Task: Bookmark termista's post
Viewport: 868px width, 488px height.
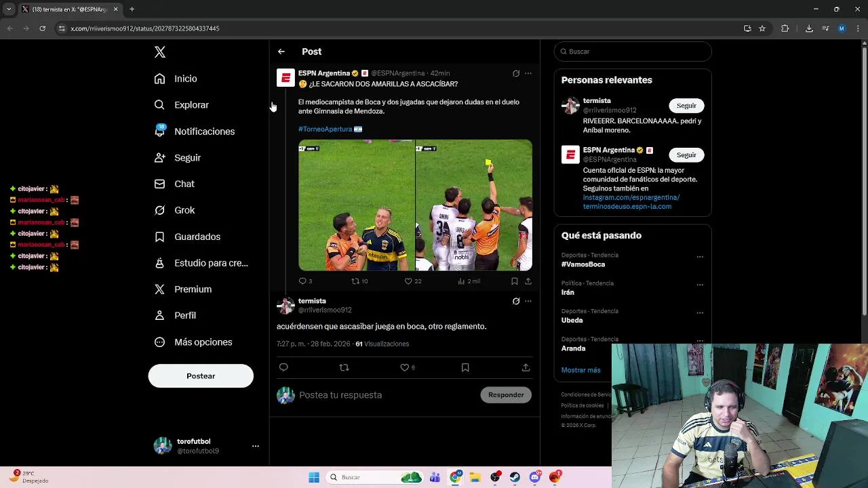Action: pos(465,367)
